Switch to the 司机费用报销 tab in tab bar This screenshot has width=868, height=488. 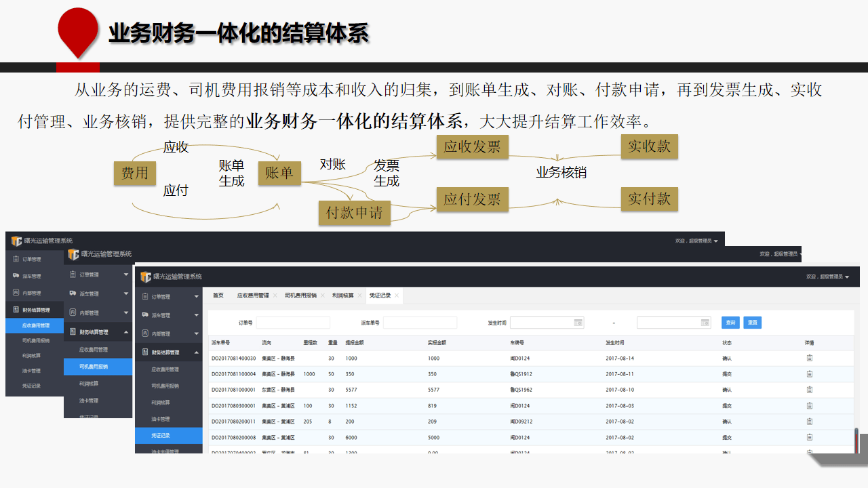[300, 296]
